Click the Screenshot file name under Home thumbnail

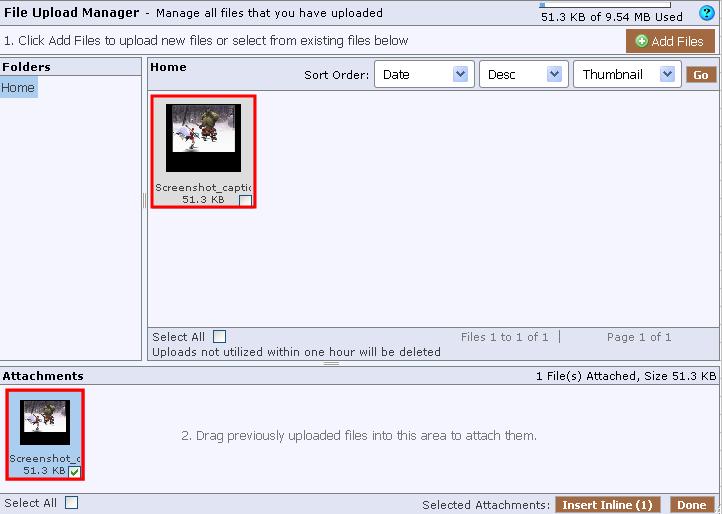[203, 187]
